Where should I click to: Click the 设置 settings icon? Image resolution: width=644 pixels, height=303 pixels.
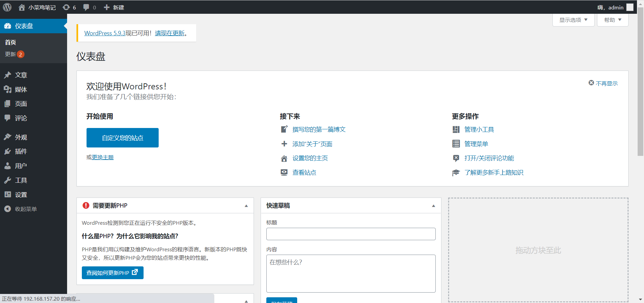(8, 194)
